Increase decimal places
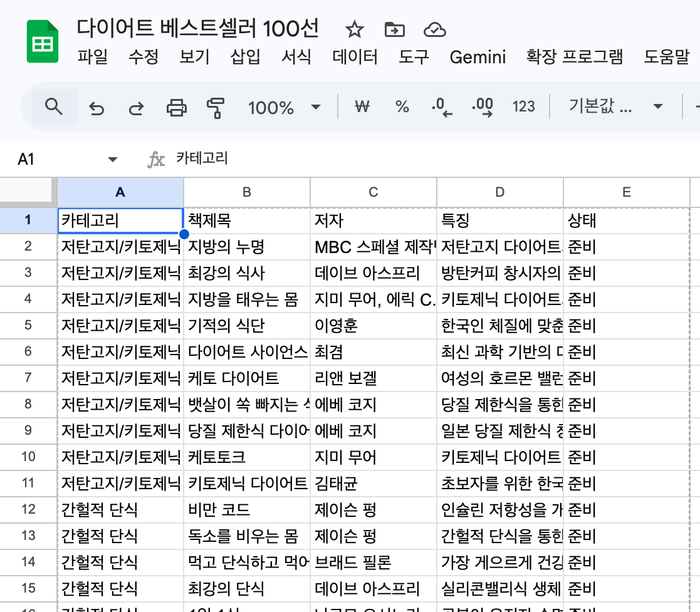This screenshot has height=612, width=700. tap(483, 107)
